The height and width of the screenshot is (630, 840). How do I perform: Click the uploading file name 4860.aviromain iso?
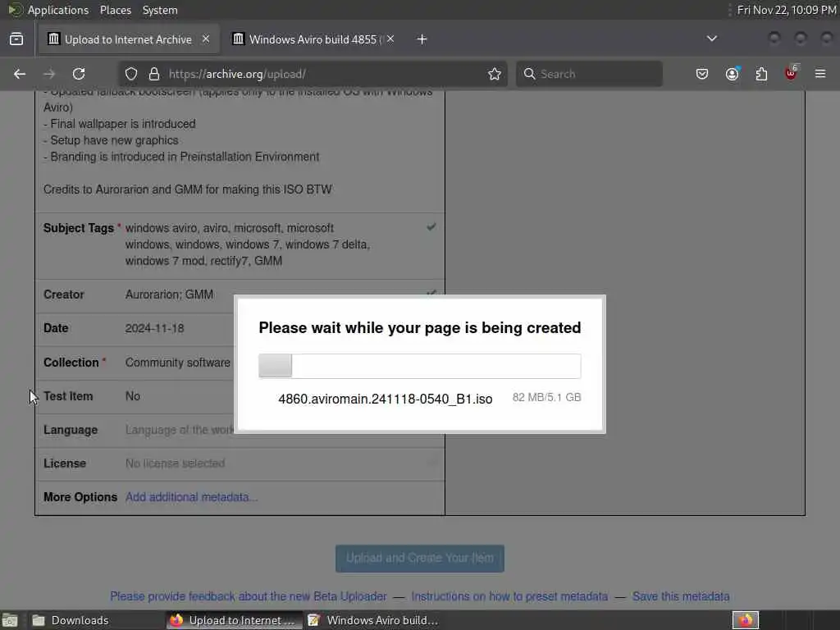tap(386, 399)
